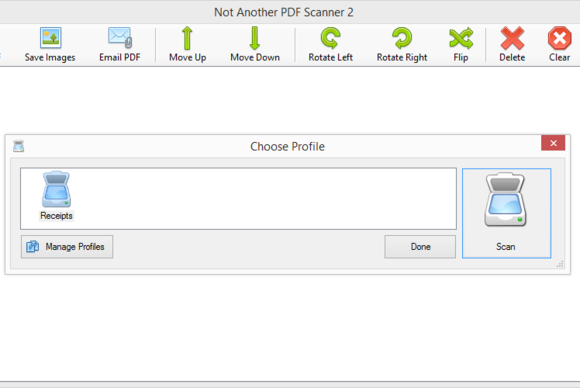580x388 pixels.
Task: Click the Save Images toolbar icon
Action: click(x=50, y=44)
